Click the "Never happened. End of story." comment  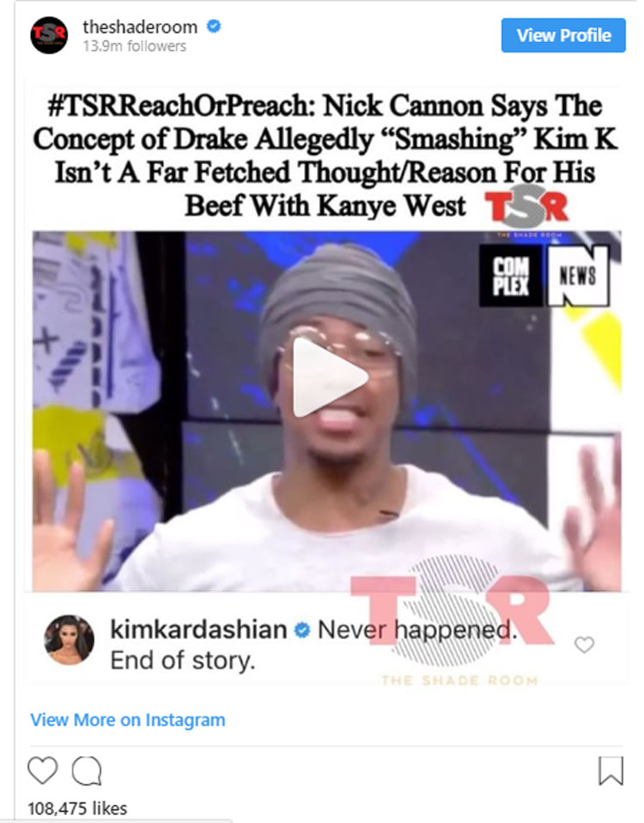(x=313, y=645)
